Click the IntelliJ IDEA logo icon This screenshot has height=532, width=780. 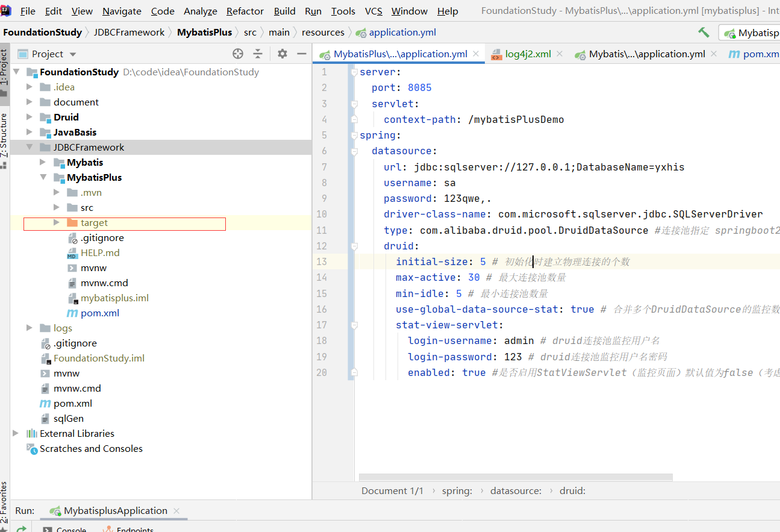5,10
